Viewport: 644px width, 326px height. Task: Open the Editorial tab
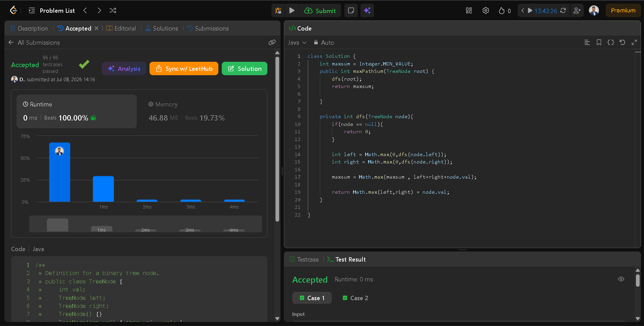(x=121, y=28)
